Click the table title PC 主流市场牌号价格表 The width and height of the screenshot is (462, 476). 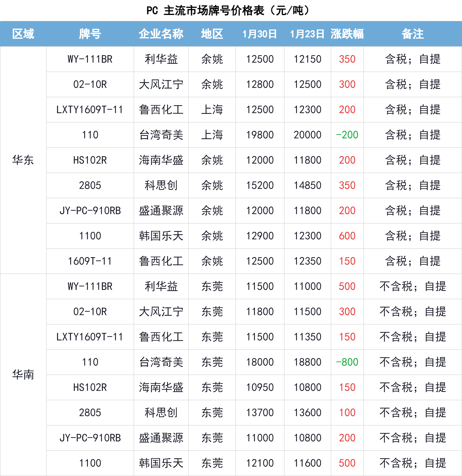tap(228, 11)
